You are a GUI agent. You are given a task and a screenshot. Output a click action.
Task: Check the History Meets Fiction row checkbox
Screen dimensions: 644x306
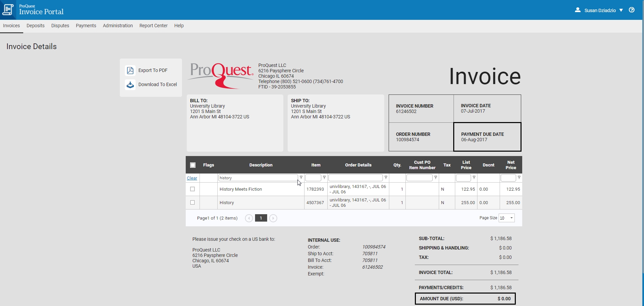click(x=192, y=189)
